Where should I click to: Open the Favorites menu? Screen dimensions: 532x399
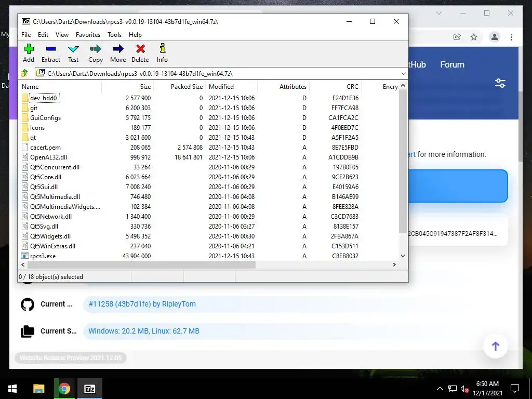(88, 35)
